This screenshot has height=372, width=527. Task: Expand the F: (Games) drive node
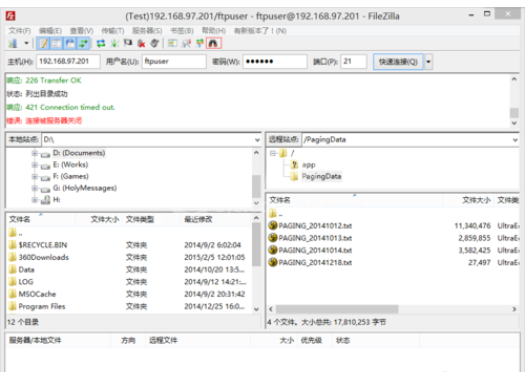pos(35,177)
